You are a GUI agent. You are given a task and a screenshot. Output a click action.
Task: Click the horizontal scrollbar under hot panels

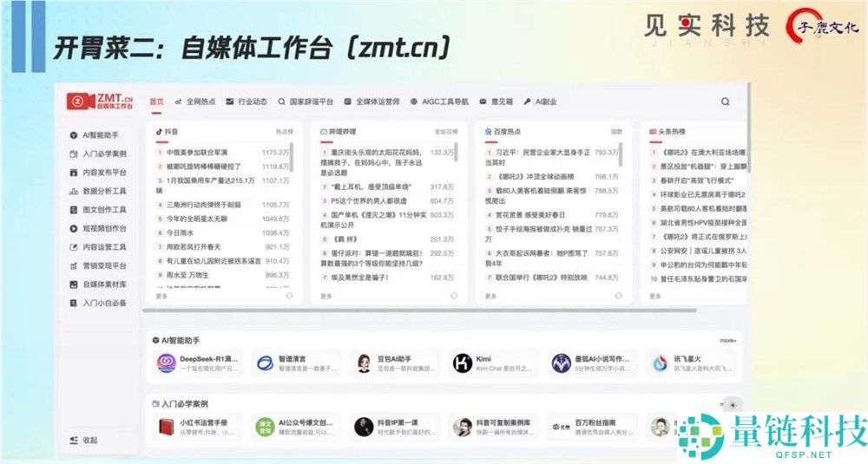click(x=419, y=310)
